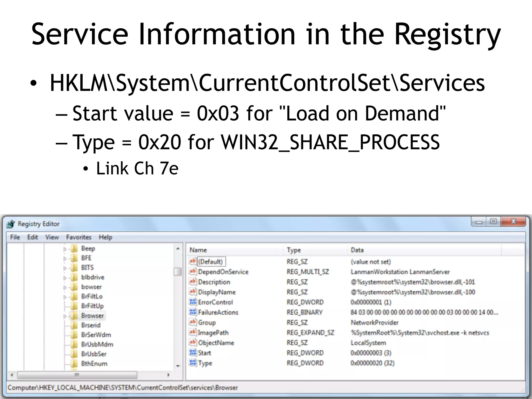Image resolution: width=532 pixels, height=399 pixels.
Task: Click the binary icon beside Type value
Action: click(193, 363)
